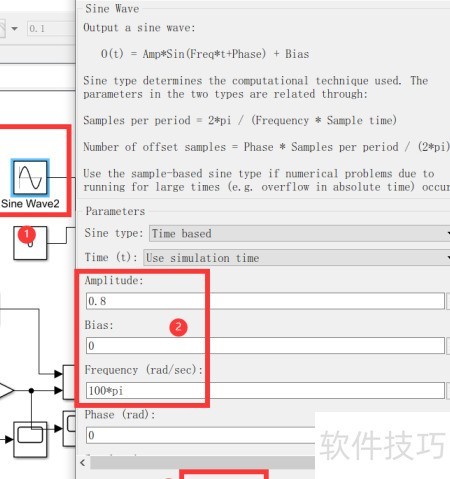The height and width of the screenshot is (479, 450).
Task: Click the stop time field showing 0.1
Action: [x=51, y=29]
